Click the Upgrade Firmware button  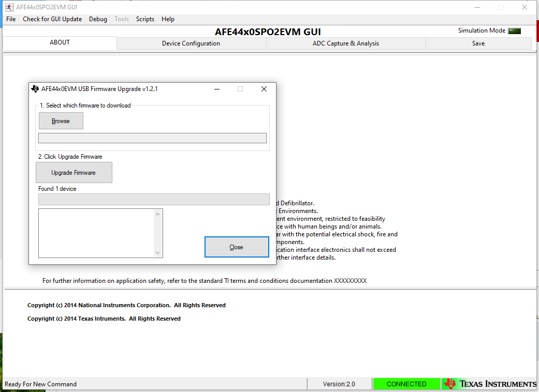point(74,173)
